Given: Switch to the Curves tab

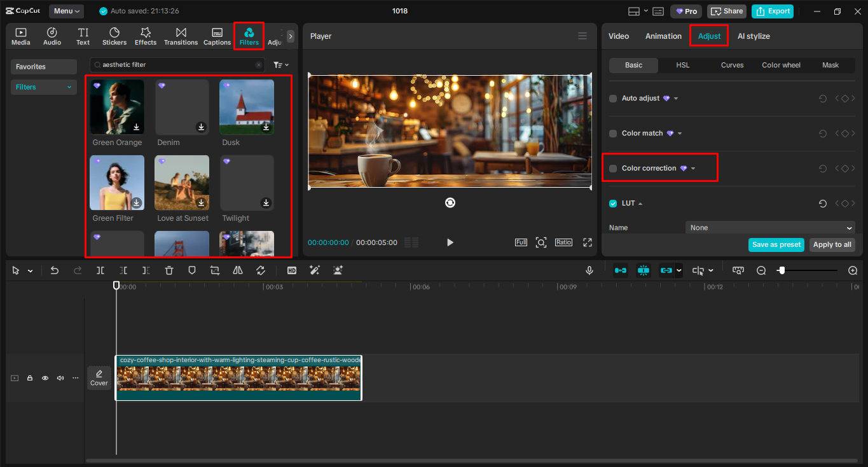Looking at the screenshot, I should [732, 65].
